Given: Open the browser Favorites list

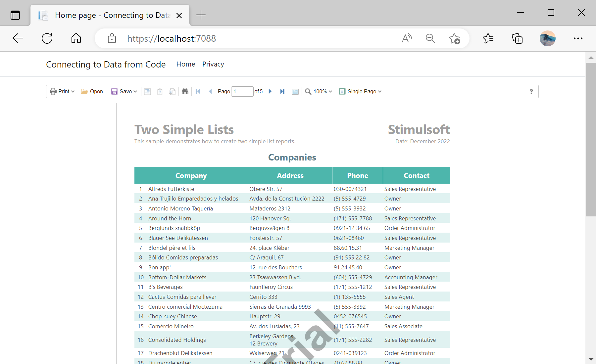Looking at the screenshot, I should coord(488,39).
